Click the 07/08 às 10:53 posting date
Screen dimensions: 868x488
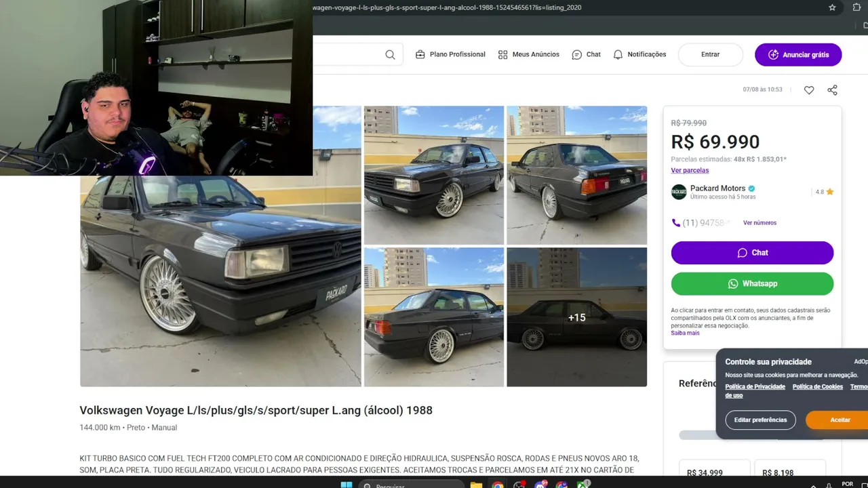point(762,89)
